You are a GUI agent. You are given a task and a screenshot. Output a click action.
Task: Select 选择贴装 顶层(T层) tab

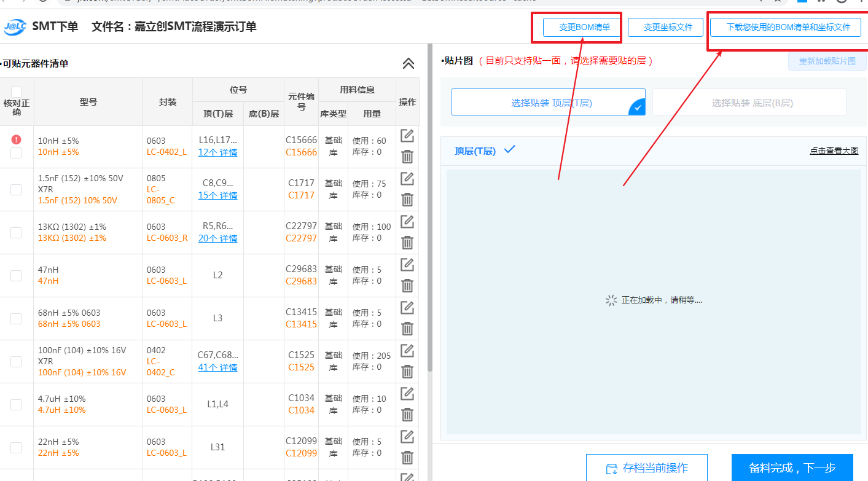pyautogui.click(x=548, y=103)
